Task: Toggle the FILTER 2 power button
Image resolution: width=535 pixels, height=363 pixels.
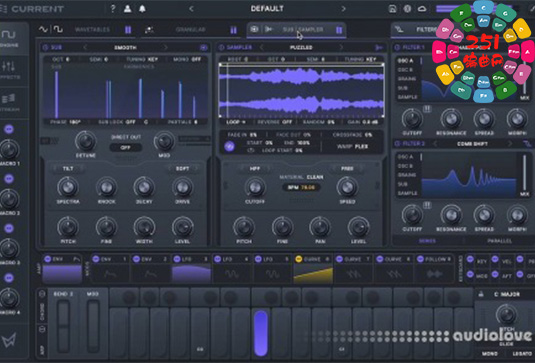Action: coord(397,144)
